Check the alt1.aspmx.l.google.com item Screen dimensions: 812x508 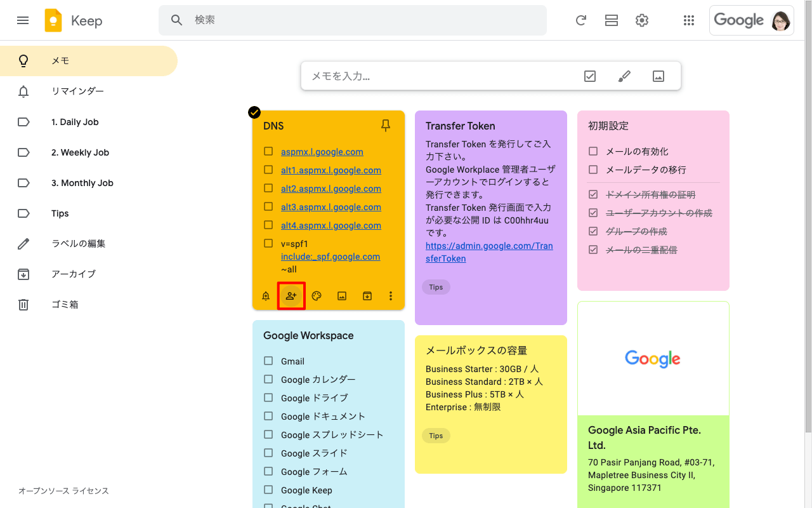[268, 170]
